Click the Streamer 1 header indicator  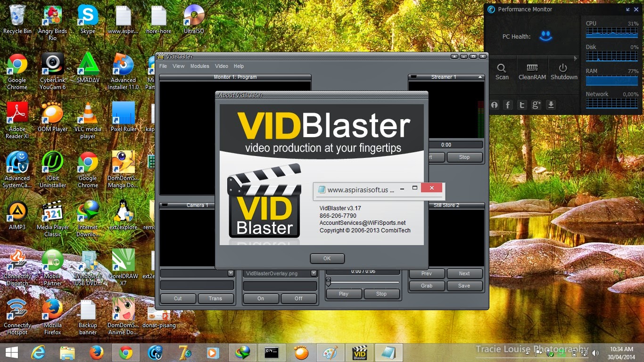click(x=414, y=77)
